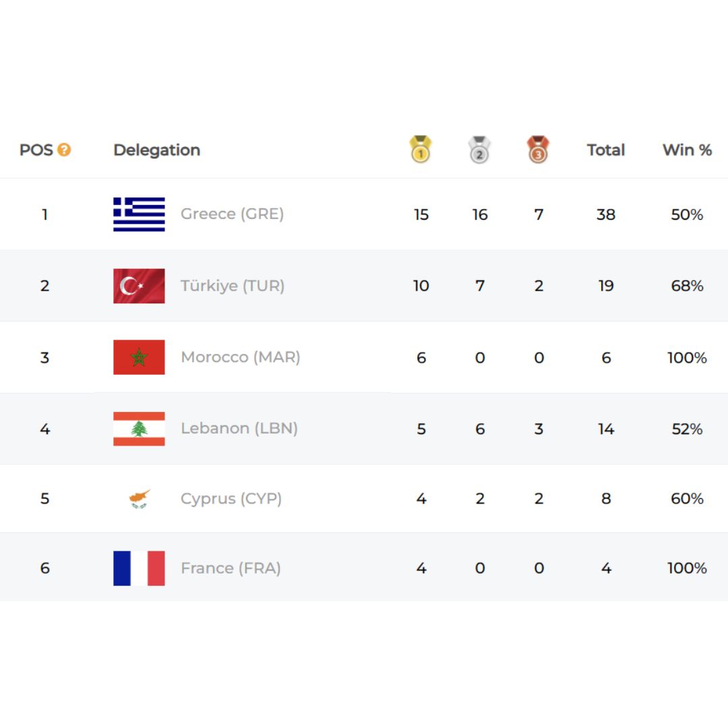728x728 pixels.
Task: Open the Morocco (MAR) delegation link
Action: [x=241, y=357]
